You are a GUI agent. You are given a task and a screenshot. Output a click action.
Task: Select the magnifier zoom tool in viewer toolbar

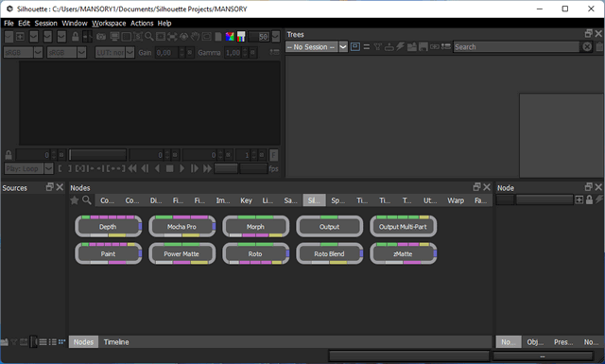pyautogui.click(x=149, y=37)
